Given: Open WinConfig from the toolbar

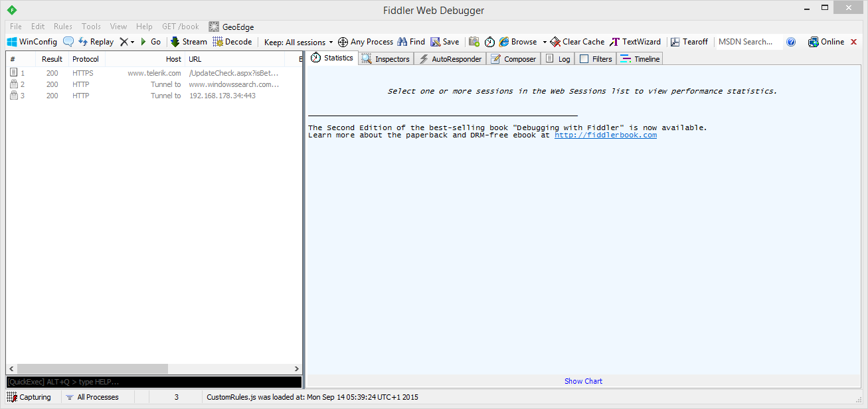Looking at the screenshot, I should (32, 42).
